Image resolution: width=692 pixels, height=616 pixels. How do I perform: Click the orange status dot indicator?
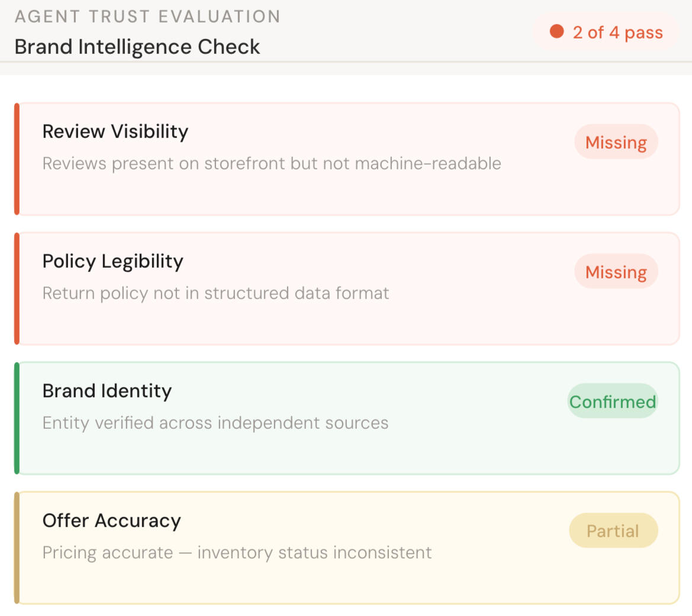coord(556,32)
